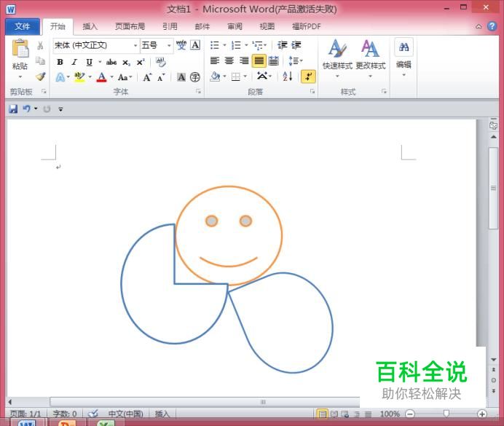Open the font color dropdown arrow
The height and width of the screenshot is (426, 504).
pos(112,77)
